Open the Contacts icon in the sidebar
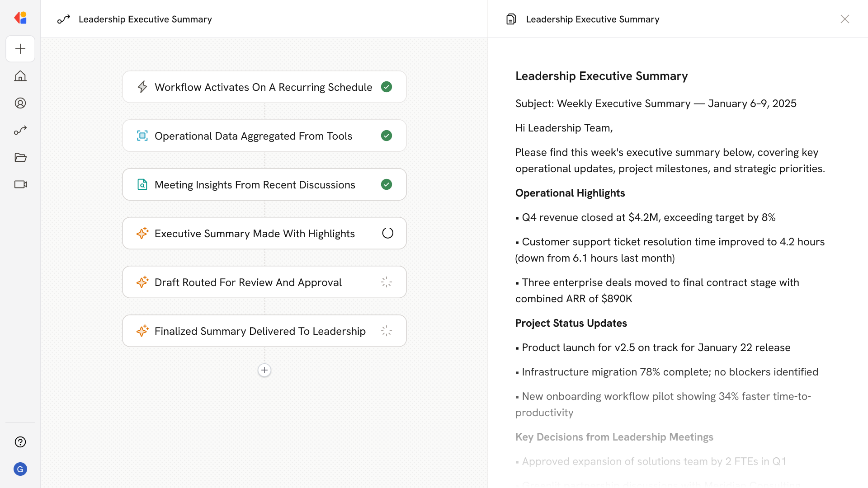868x488 pixels. click(20, 103)
